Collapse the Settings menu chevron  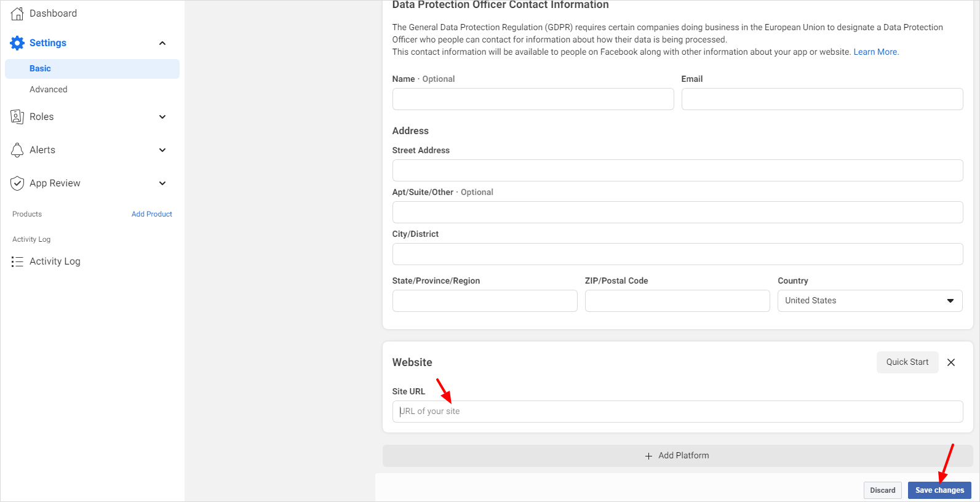[162, 43]
